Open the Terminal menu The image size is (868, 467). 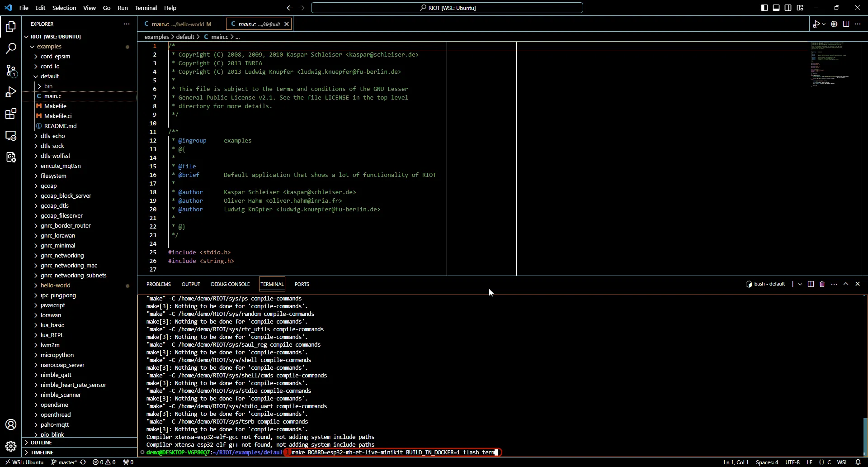(x=146, y=8)
